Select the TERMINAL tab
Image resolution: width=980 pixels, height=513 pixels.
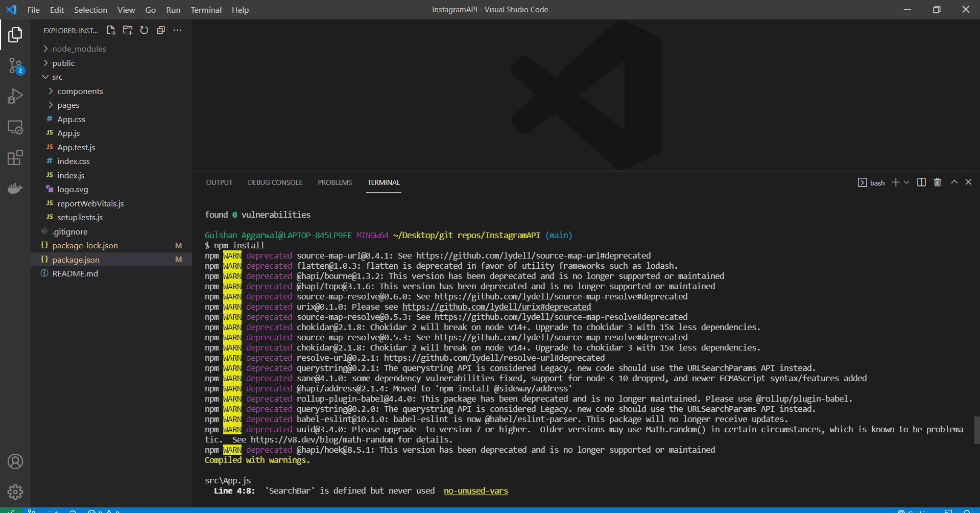(x=384, y=182)
